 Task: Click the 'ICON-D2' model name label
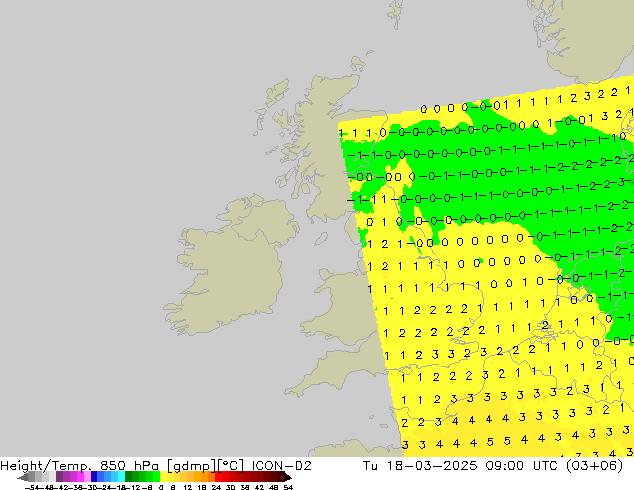[281, 466]
